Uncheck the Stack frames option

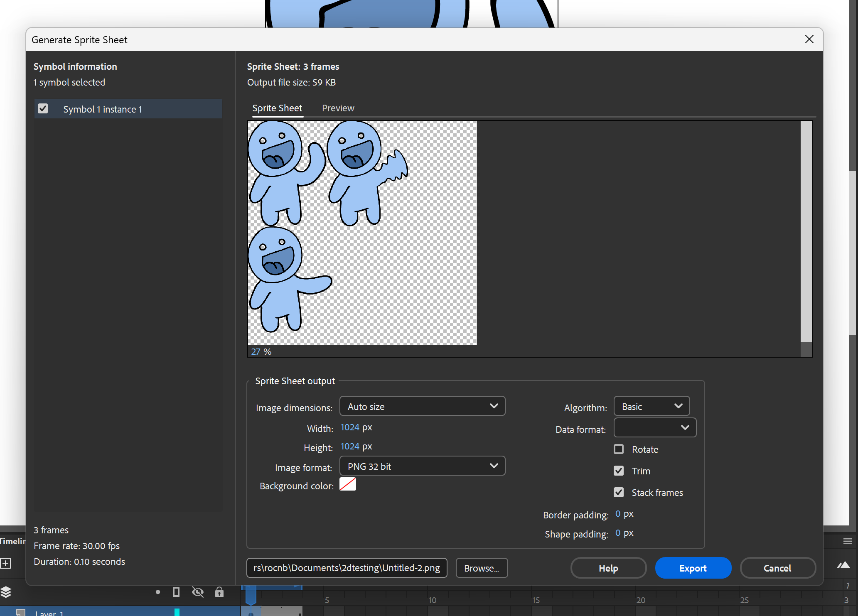619,492
